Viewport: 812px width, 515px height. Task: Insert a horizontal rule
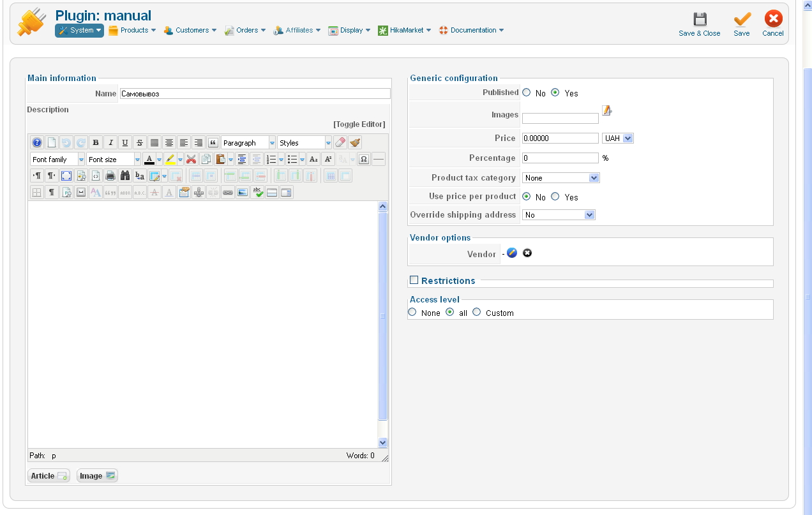point(379,159)
